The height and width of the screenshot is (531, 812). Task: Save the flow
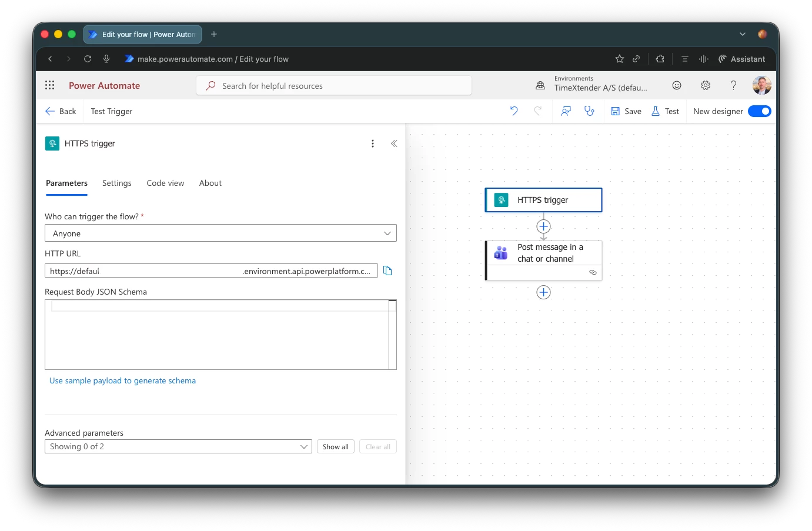pos(626,111)
